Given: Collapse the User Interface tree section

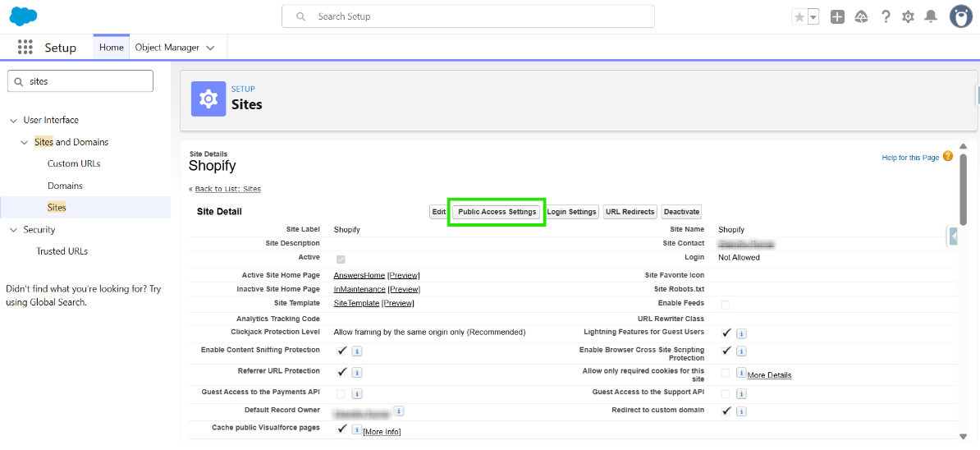Looking at the screenshot, I should pos(14,120).
